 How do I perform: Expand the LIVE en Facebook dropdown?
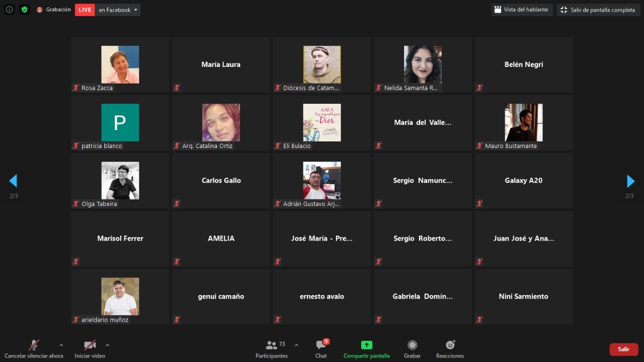135,10
